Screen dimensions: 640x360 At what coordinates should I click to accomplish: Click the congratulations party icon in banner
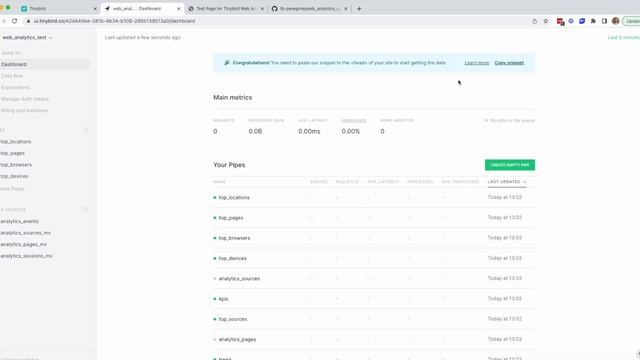(x=227, y=63)
